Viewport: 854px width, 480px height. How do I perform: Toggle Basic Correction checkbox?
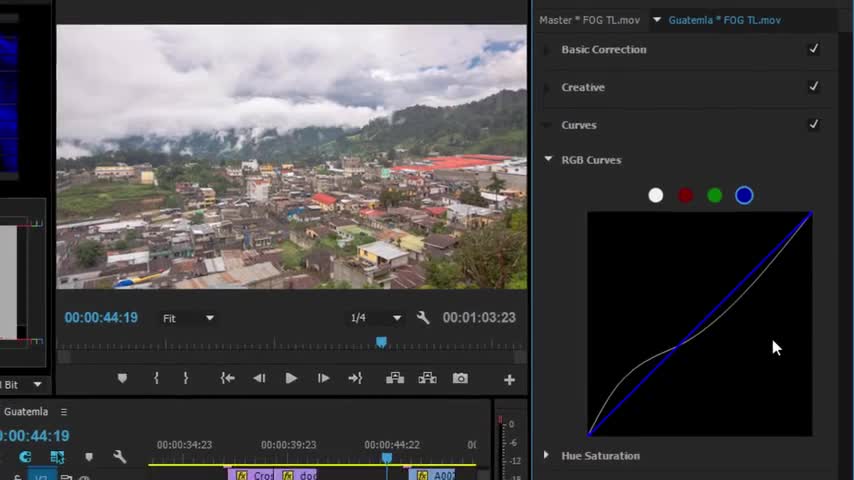point(813,49)
